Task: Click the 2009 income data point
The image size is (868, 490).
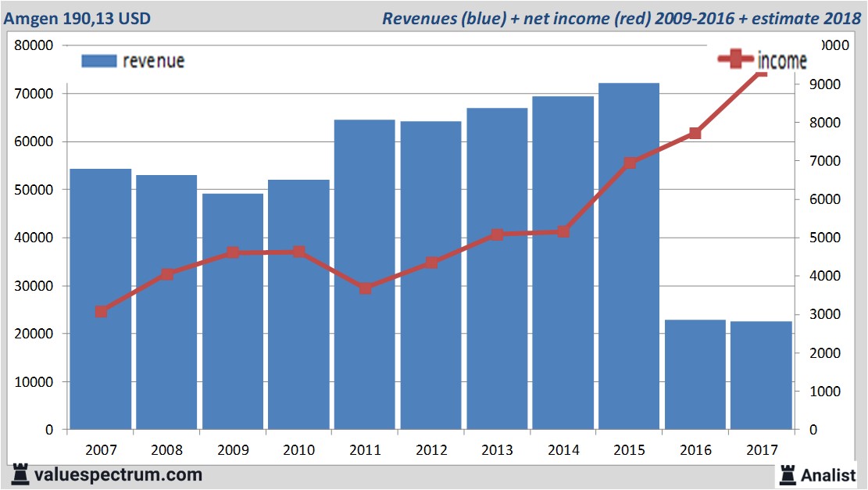Action: click(233, 252)
